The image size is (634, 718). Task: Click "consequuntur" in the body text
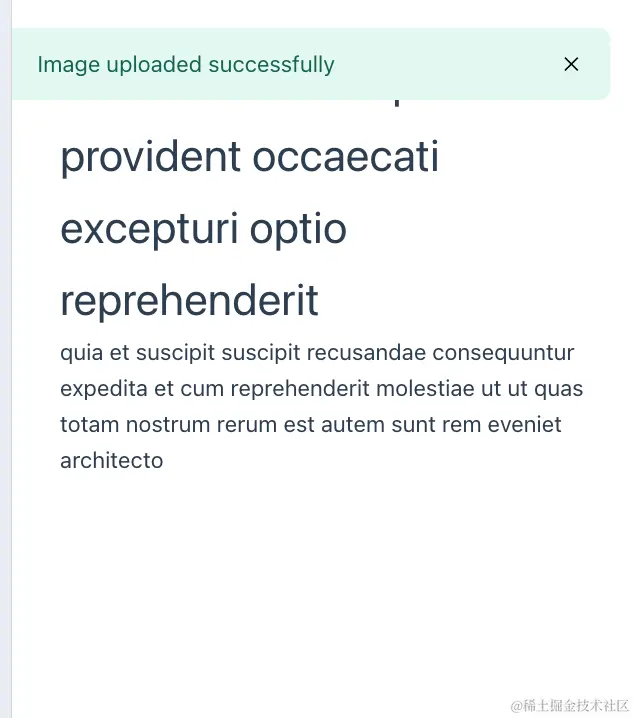pos(503,353)
